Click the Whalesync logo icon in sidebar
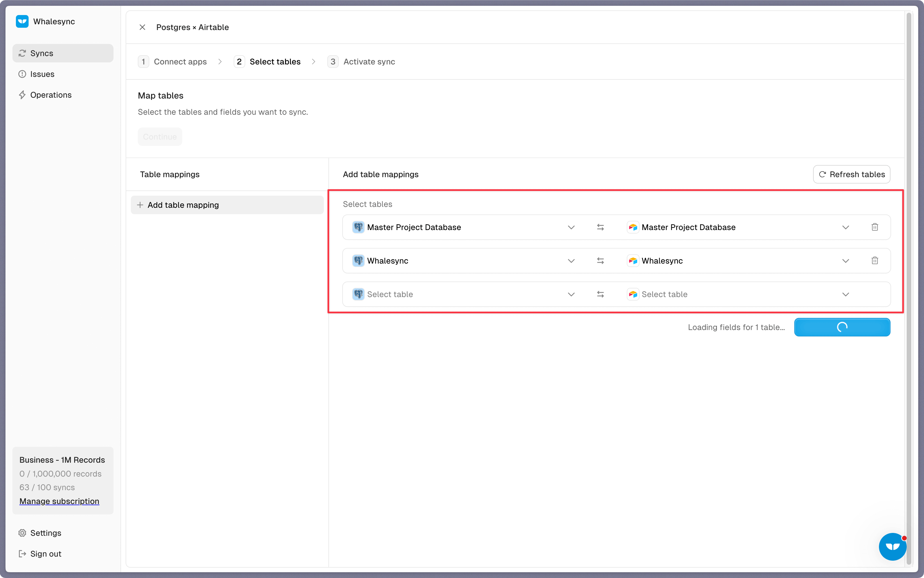This screenshot has width=924, height=578. (x=22, y=21)
